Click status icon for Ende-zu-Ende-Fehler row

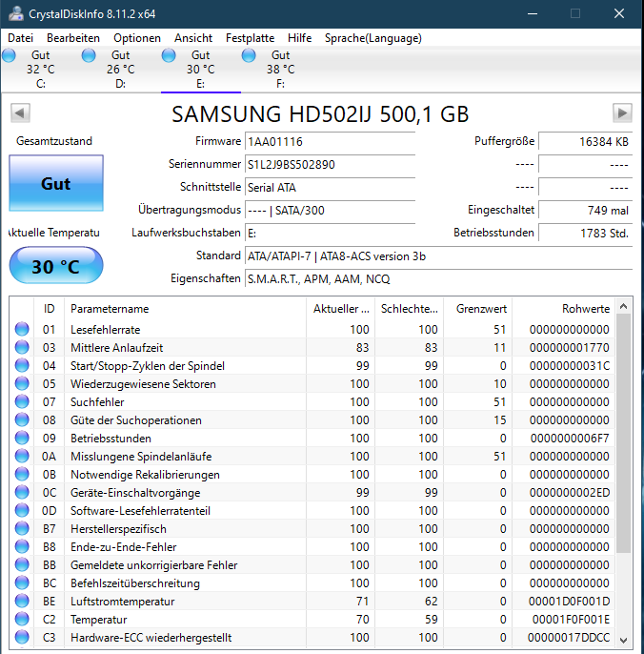[22, 547]
